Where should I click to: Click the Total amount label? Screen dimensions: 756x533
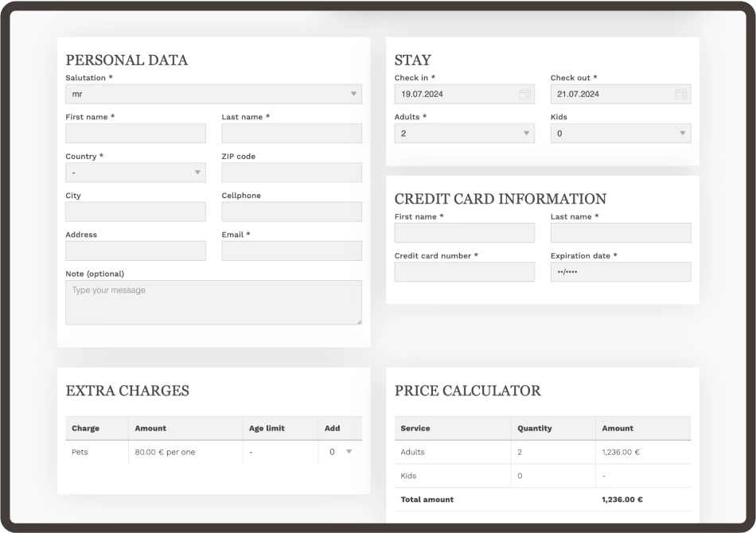(427, 500)
